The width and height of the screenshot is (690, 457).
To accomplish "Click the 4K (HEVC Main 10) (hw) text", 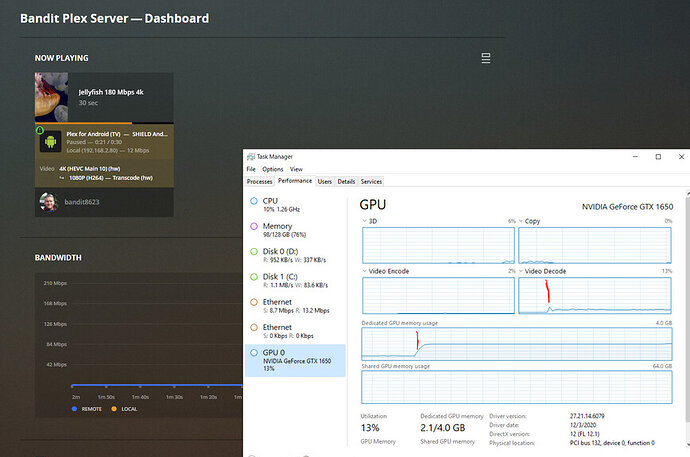I will pos(90,168).
